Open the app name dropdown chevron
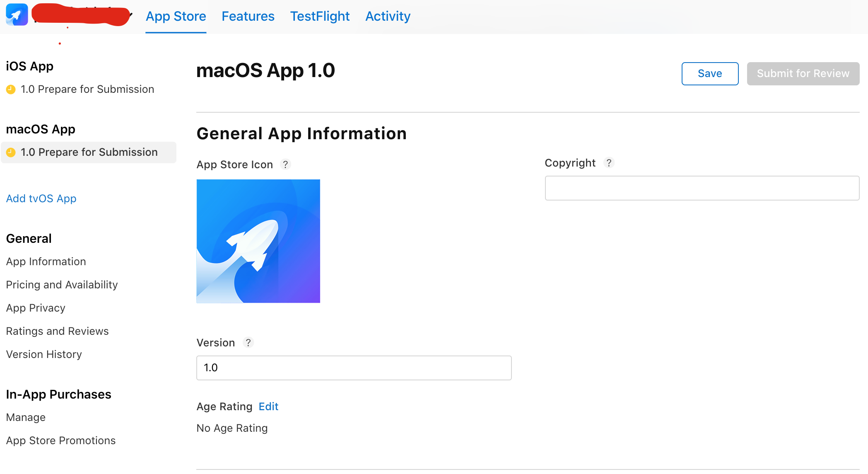Image resolution: width=868 pixels, height=474 pixels. [131, 15]
